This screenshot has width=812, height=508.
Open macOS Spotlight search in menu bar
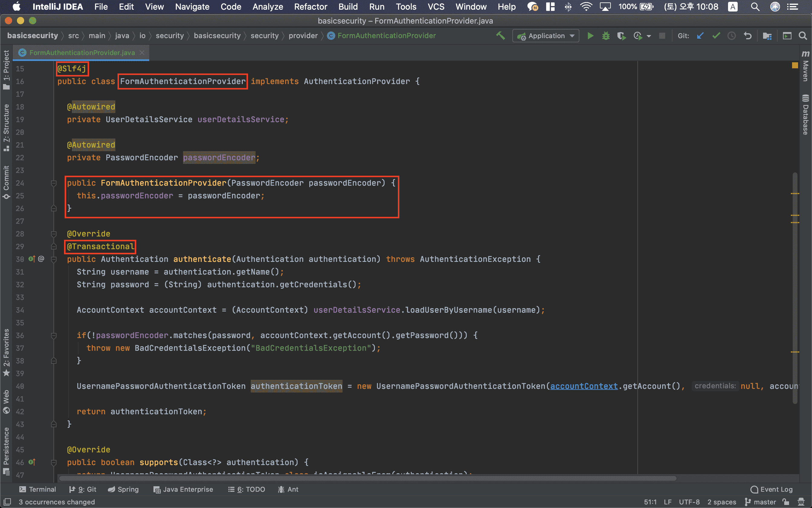coord(755,7)
